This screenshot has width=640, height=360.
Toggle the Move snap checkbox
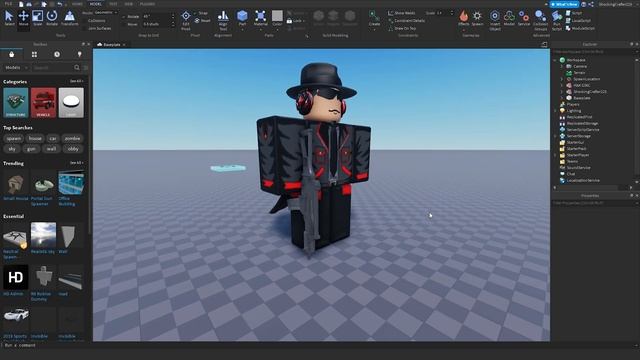pyautogui.click(x=124, y=24)
